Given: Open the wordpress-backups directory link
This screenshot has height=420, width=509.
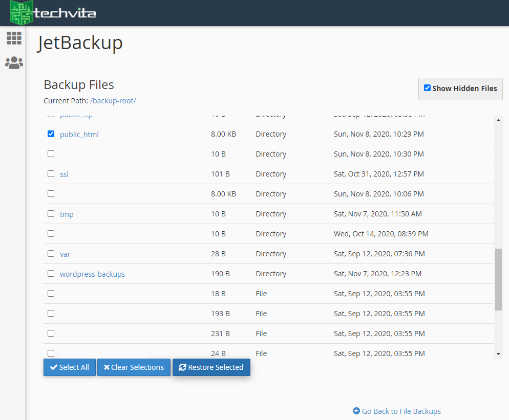Looking at the screenshot, I should (x=92, y=274).
